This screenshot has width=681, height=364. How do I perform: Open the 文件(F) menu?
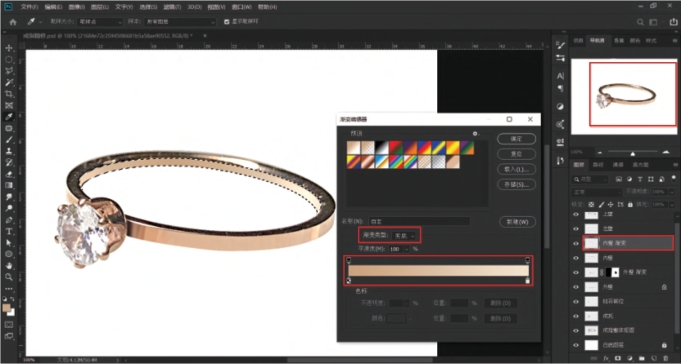30,7
